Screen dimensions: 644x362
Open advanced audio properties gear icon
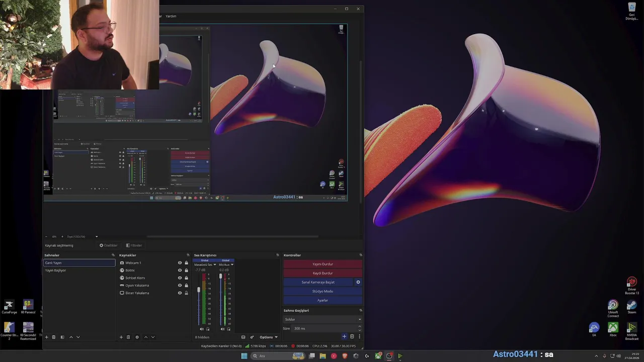click(252, 337)
